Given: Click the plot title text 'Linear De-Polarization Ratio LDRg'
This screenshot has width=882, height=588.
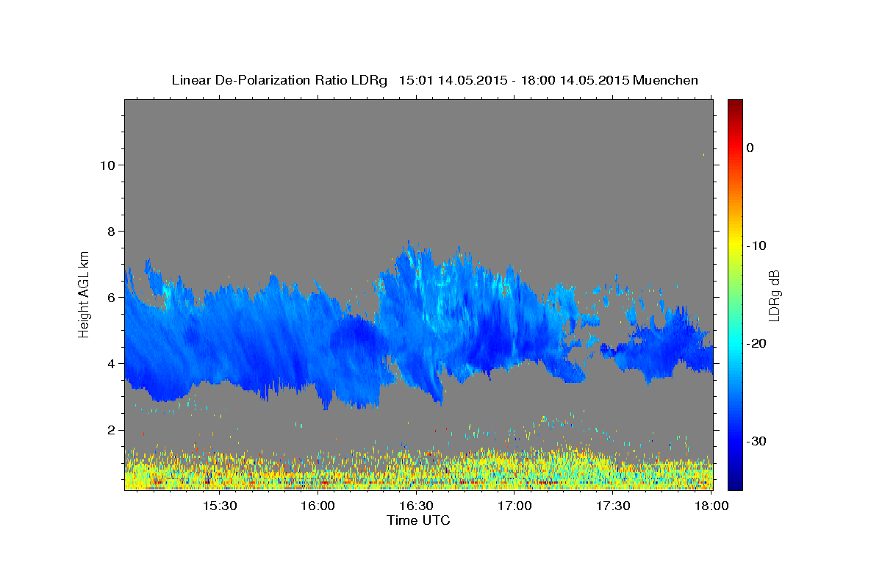Looking at the screenshot, I should (279, 80).
